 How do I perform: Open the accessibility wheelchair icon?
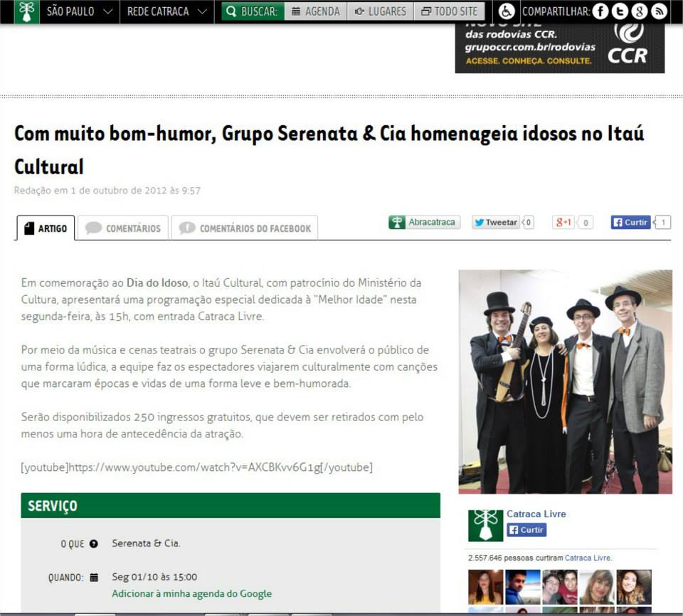[x=506, y=11]
